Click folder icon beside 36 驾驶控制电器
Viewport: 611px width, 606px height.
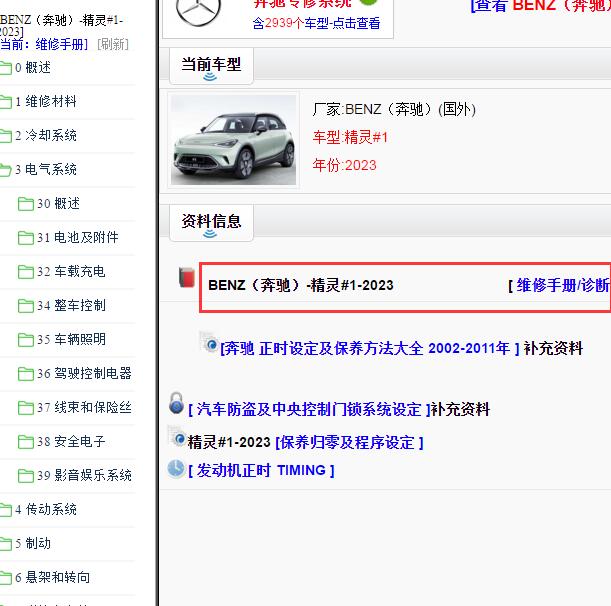(26, 374)
